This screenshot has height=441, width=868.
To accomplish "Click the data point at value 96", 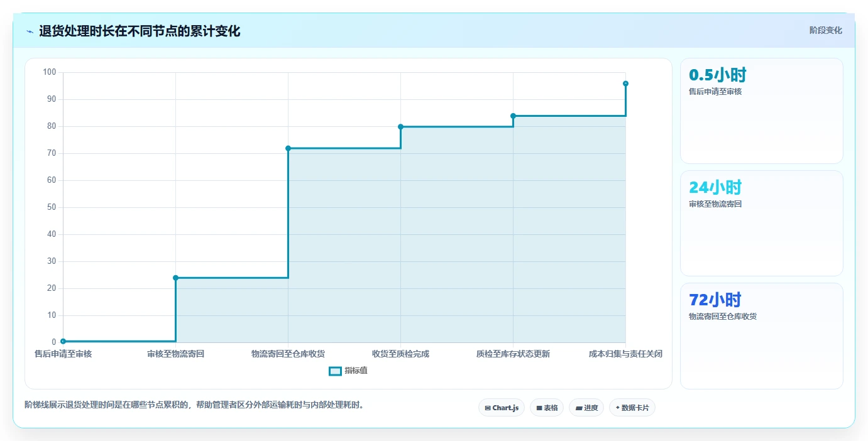I will click(x=625, y=84).
